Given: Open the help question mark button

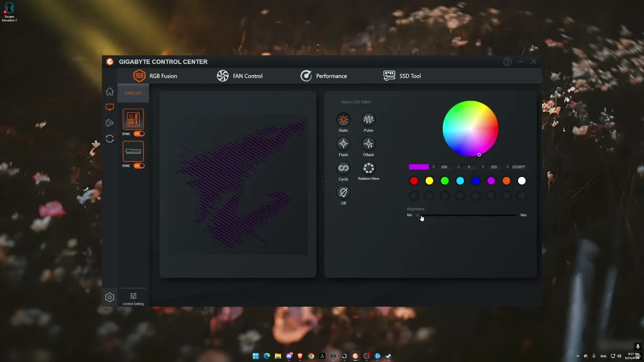Looking at the screenshot, I should pyautogui.click(x=507, y=62).
